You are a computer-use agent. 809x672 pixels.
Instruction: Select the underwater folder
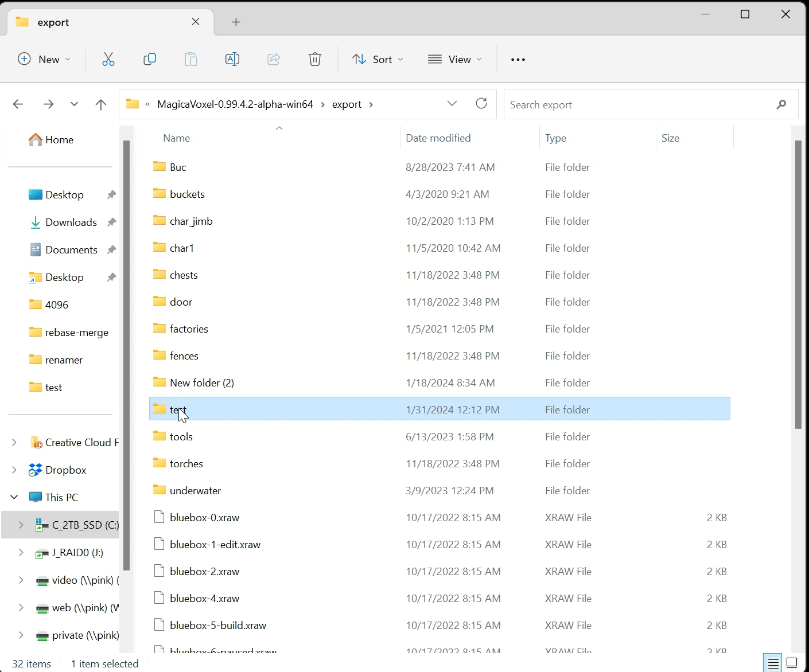pos(195,491)
